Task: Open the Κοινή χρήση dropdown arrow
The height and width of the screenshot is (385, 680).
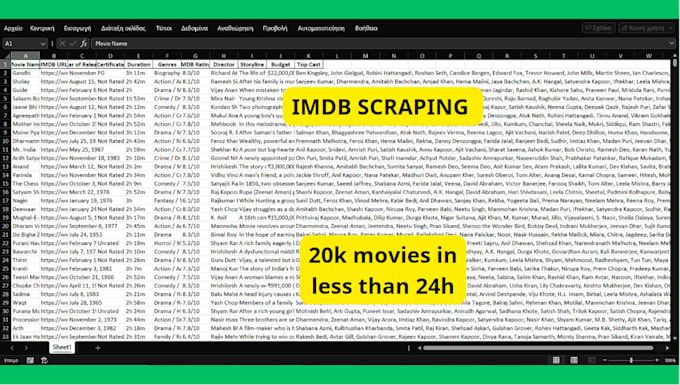Action: click(x=670, y=28)
